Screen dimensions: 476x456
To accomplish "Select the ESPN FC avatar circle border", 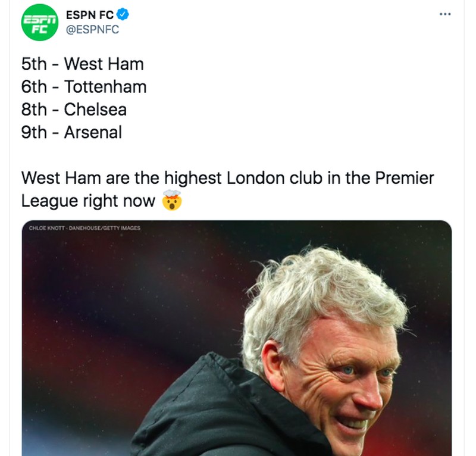I will coord(39,5).
